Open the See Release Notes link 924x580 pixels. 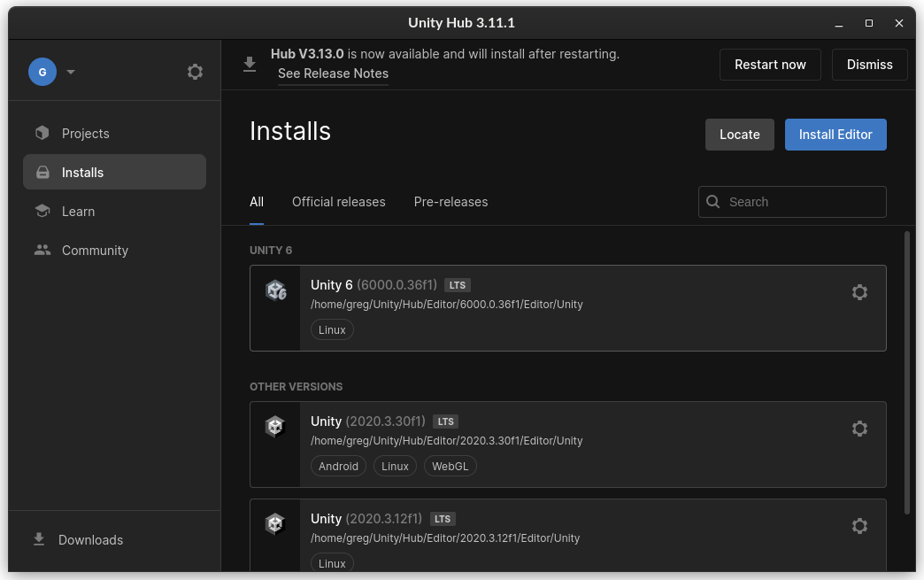(333, 73)
